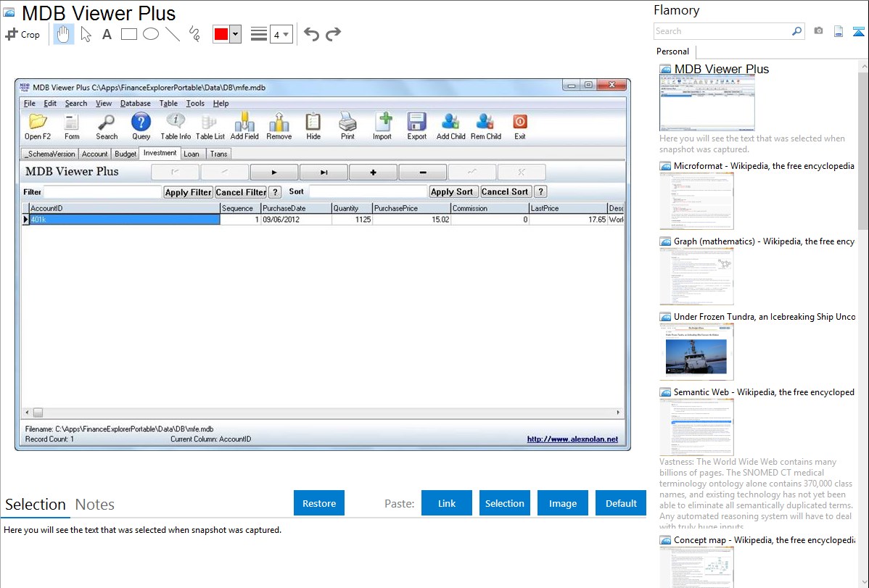The height and width of the screenshot is (588, 869).
Task: Paste as Link
Action: click(447, 503)
